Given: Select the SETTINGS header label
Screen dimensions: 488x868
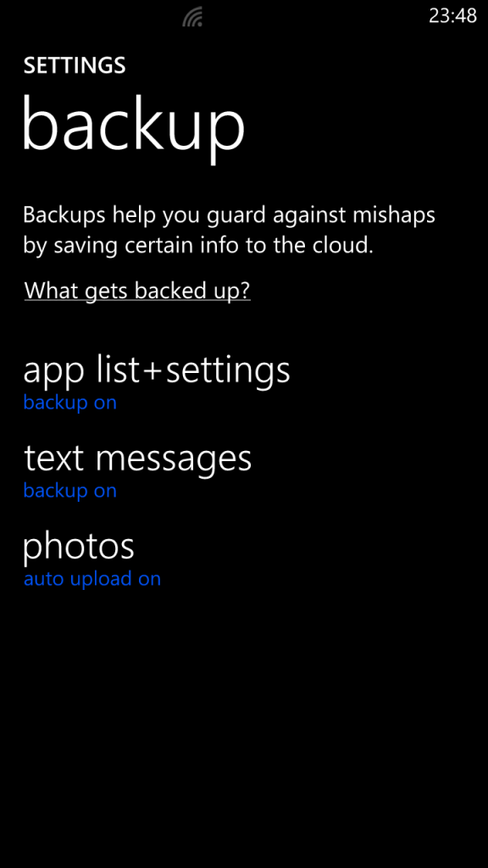Looking at the screenshot, I should pos(75,65).
